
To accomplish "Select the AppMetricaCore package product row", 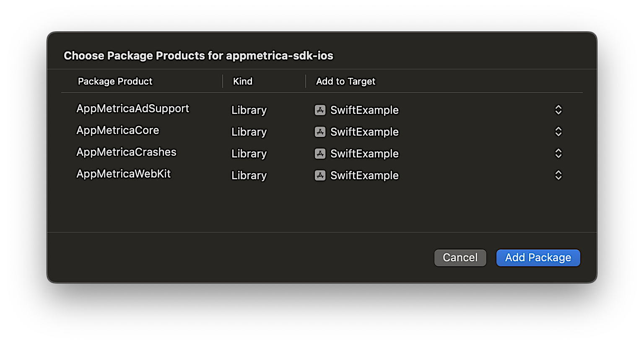I will coord(118,130).
